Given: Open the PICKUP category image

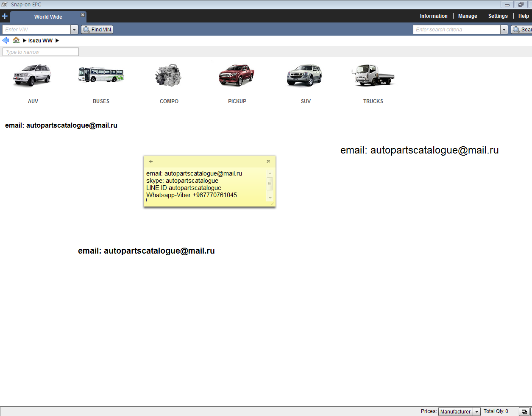Looking at the screenshot, I should pos(237,75).
